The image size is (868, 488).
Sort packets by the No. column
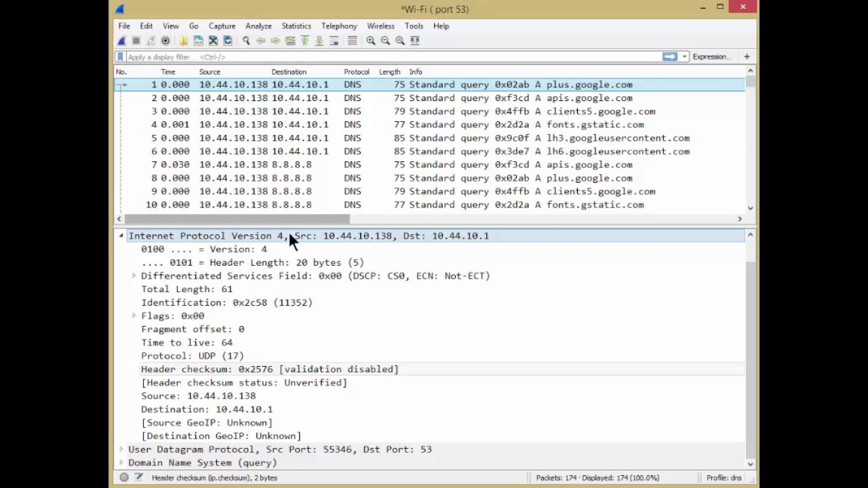(x=121, y=72)
